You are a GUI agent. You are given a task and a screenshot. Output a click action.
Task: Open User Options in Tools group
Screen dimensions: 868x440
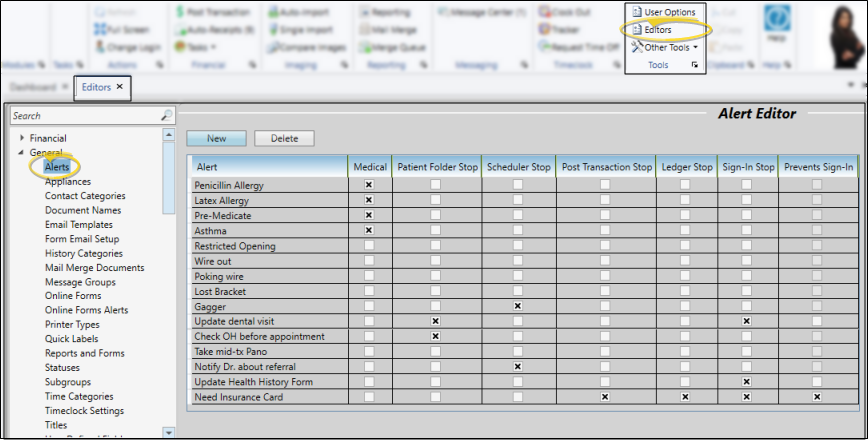(x=669, y=12)
